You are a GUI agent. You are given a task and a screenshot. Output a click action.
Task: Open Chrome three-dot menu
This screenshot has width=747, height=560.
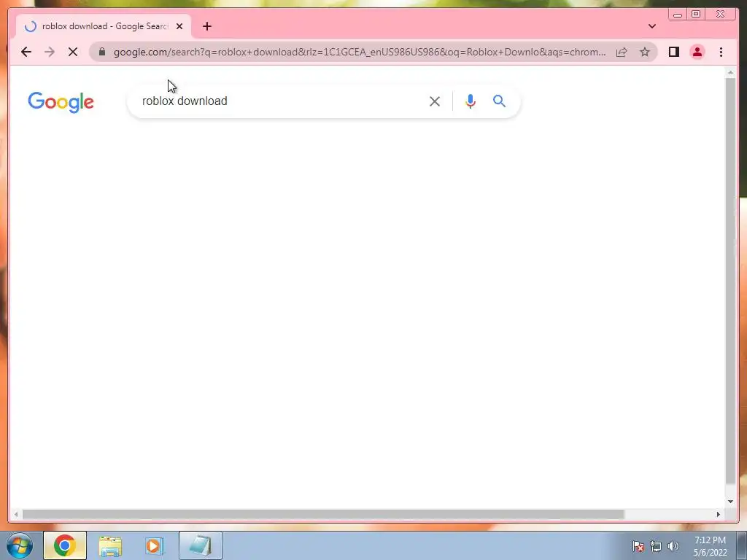tap(721, 52)
